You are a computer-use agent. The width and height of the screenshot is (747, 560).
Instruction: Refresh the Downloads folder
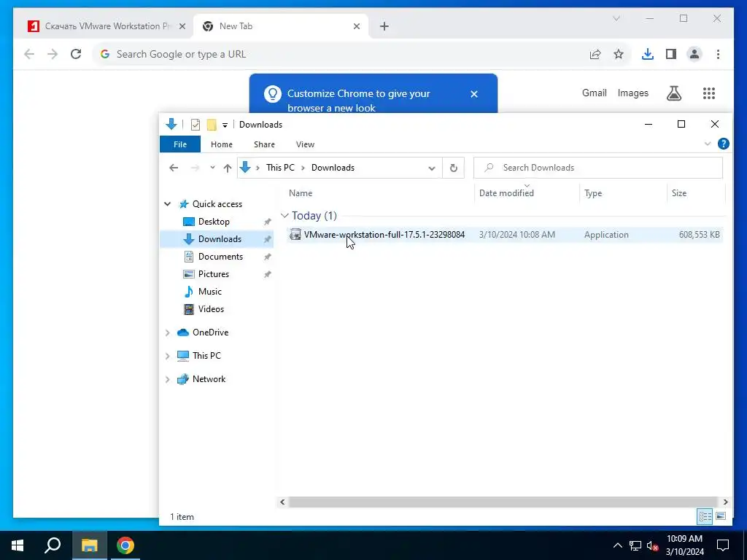tap(454, 168)
